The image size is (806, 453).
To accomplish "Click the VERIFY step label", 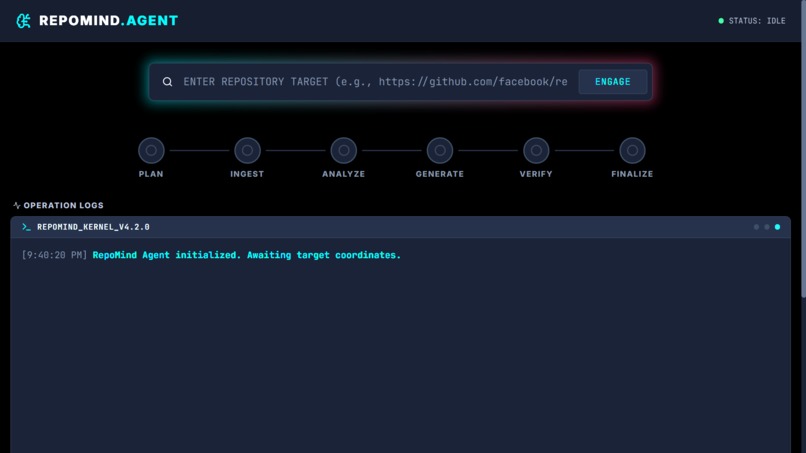I will click(x=536, y=174).
